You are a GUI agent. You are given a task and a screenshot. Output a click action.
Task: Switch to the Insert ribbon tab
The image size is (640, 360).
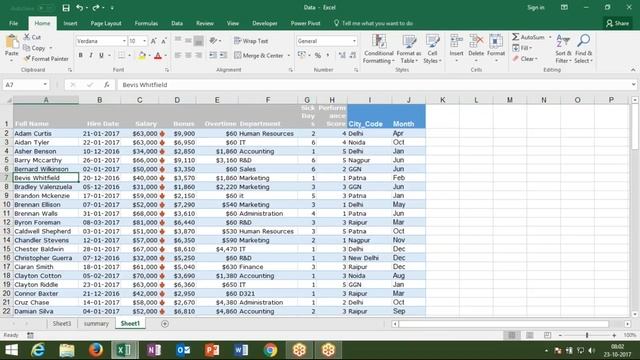[70, 23]
